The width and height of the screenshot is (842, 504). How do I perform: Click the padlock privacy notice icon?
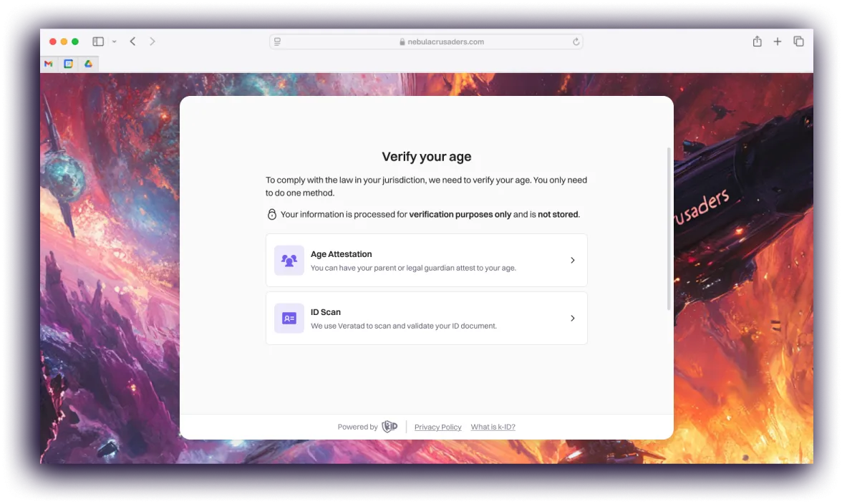pyautogui.click(x=272, y=214)
